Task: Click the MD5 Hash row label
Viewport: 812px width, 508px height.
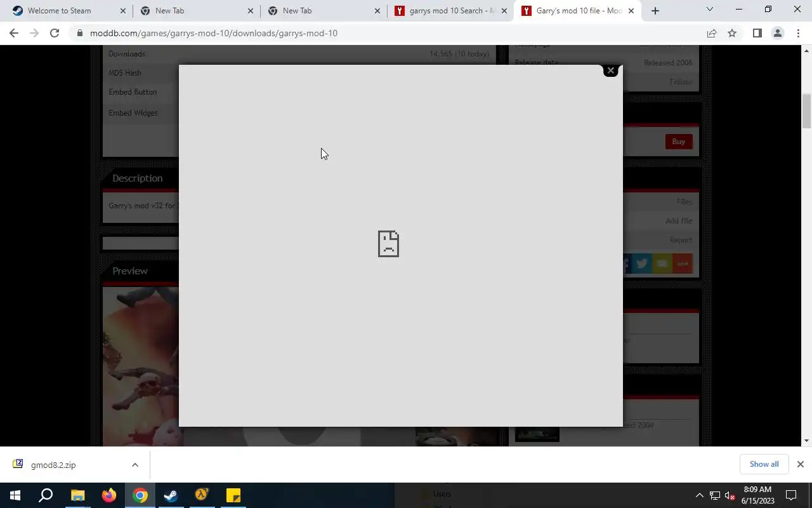Action: [x=125, y=73]
